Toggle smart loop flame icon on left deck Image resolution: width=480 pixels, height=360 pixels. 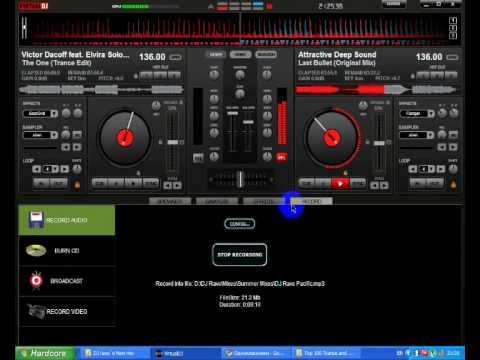click(x=77, y=184)
